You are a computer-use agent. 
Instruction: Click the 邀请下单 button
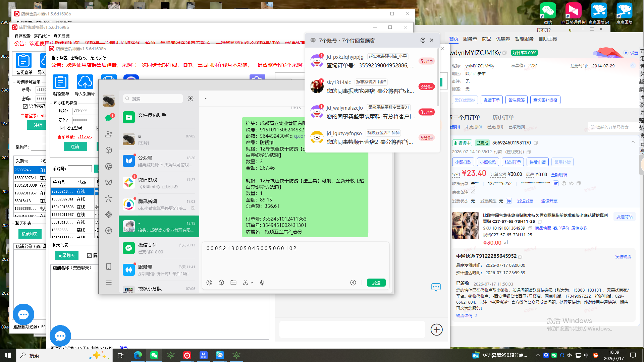(x=491, y=100)
